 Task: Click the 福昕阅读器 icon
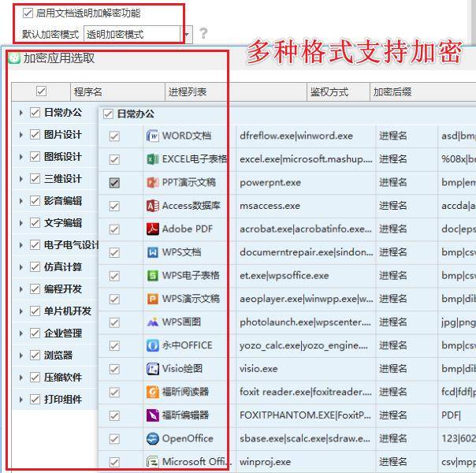point(152,392)
